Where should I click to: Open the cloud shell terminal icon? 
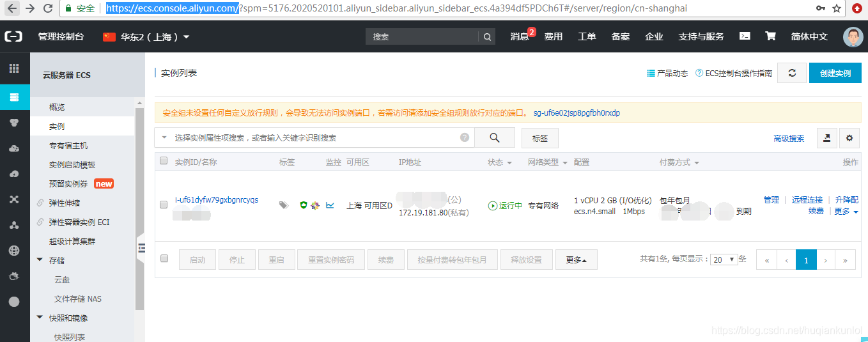tap(745, 36)
